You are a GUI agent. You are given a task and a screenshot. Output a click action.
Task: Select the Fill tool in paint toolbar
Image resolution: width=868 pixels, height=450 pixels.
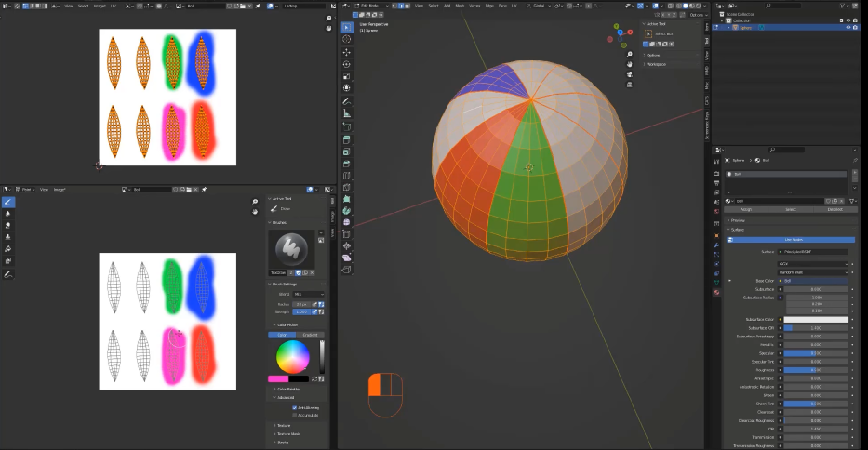coord(8,249)
